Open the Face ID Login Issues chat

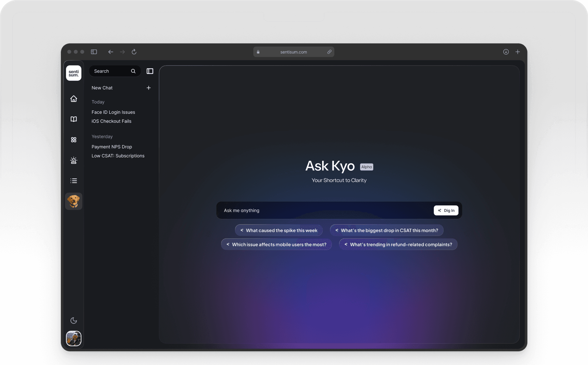(x=113, y=112)
